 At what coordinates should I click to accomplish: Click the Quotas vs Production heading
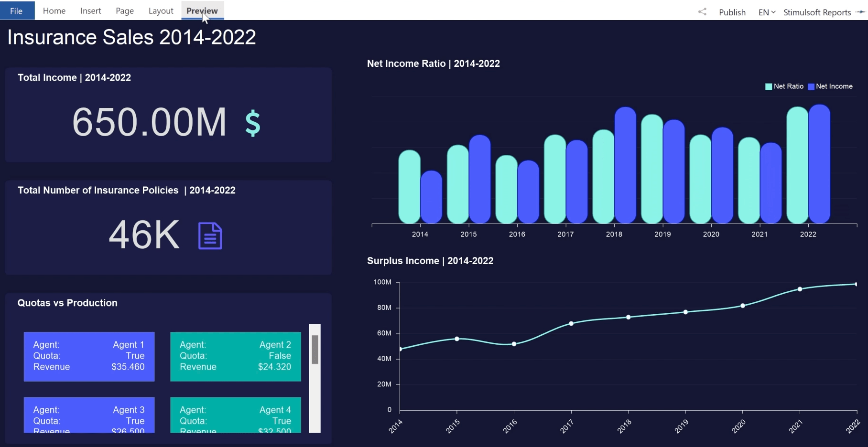click(x=67, y=303)
